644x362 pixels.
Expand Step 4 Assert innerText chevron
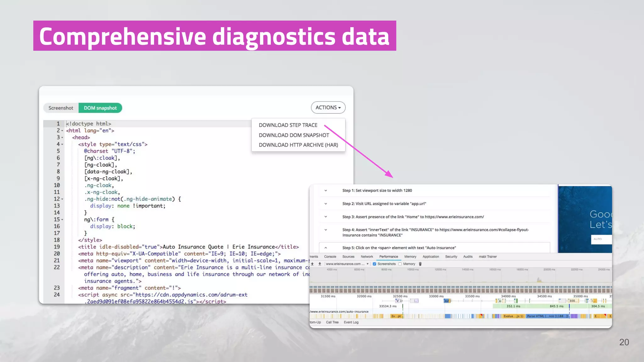[x=326, y=230]
